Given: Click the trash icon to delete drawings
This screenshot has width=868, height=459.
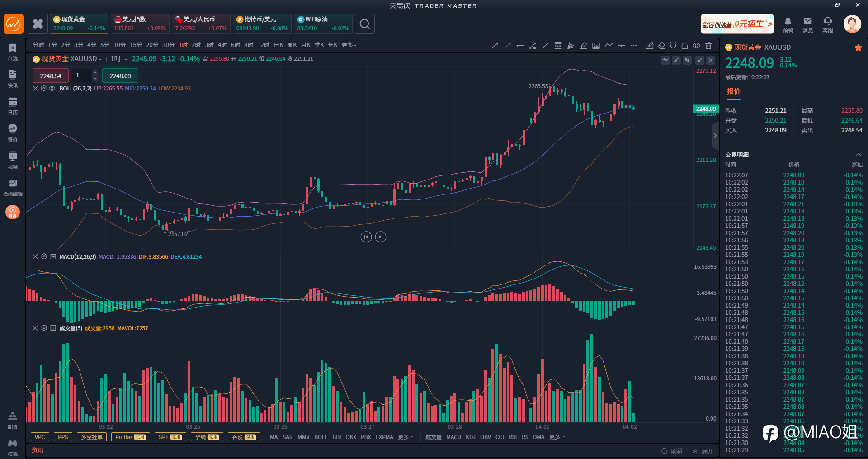Looking at the screenshot, I should (x=708, y=45).
